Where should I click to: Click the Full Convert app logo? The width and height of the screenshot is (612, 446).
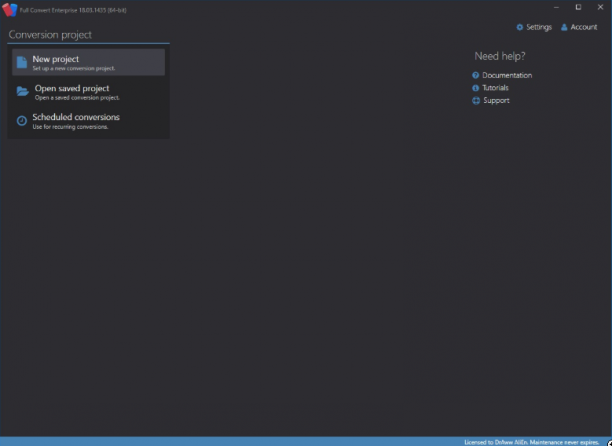(10, 10)
